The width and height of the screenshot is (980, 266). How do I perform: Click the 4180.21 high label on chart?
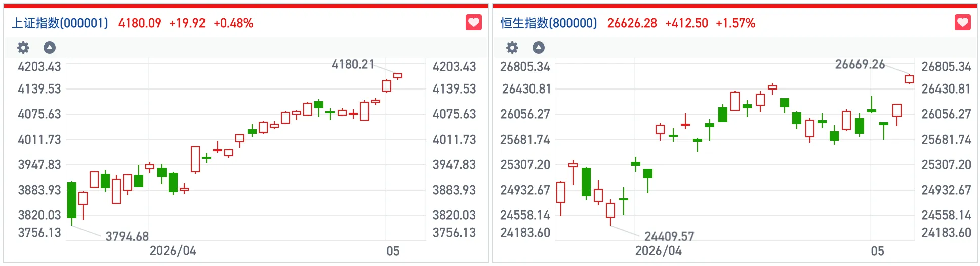353,64
